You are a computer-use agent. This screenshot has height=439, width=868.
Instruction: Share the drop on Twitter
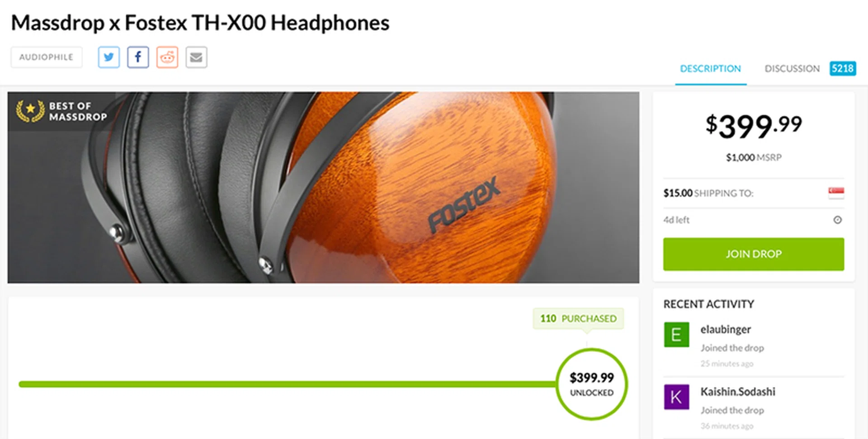pyautogui.click(x=108, y=57)
